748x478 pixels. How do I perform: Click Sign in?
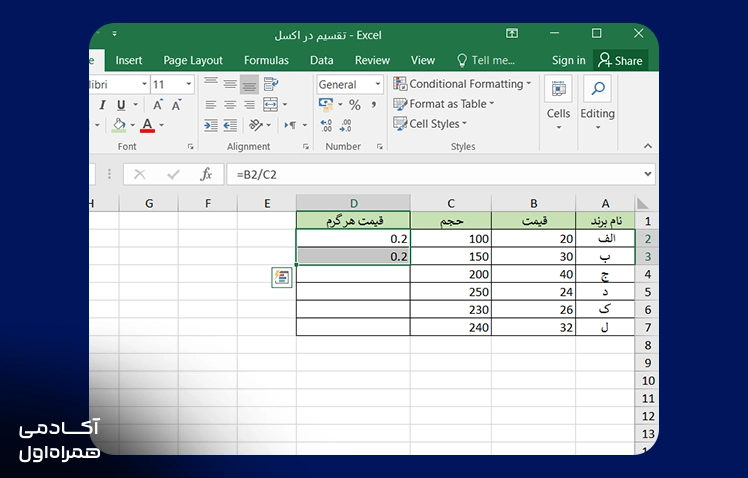569,60
